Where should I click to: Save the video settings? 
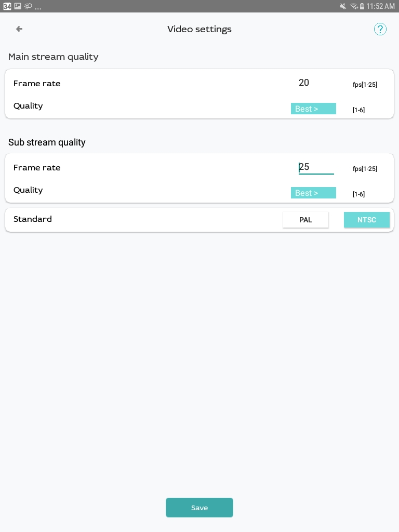(x=199, y=508)
